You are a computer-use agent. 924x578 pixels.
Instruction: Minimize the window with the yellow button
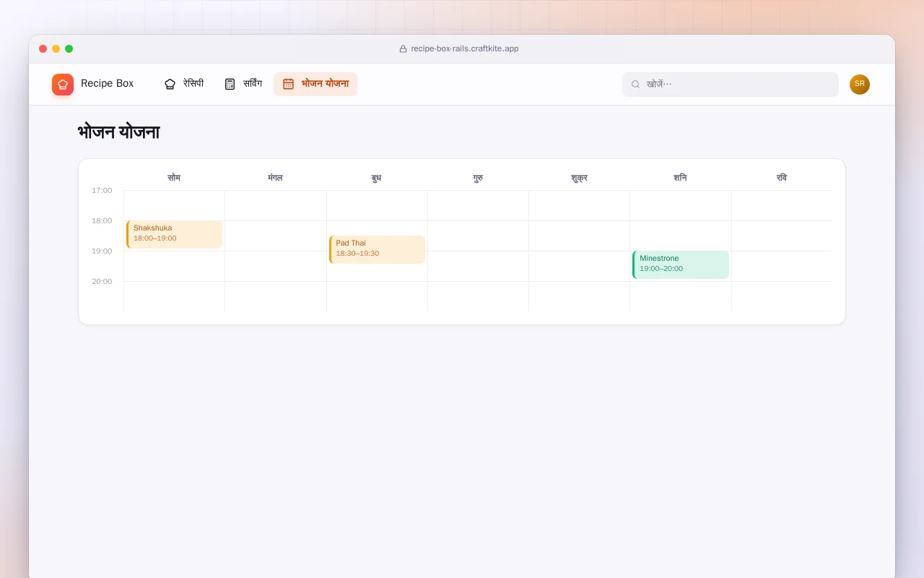tap(56, 49)
